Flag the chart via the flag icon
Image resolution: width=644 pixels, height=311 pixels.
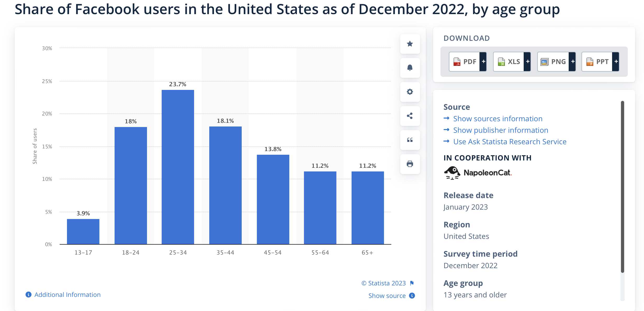click(x=412, y=283)
